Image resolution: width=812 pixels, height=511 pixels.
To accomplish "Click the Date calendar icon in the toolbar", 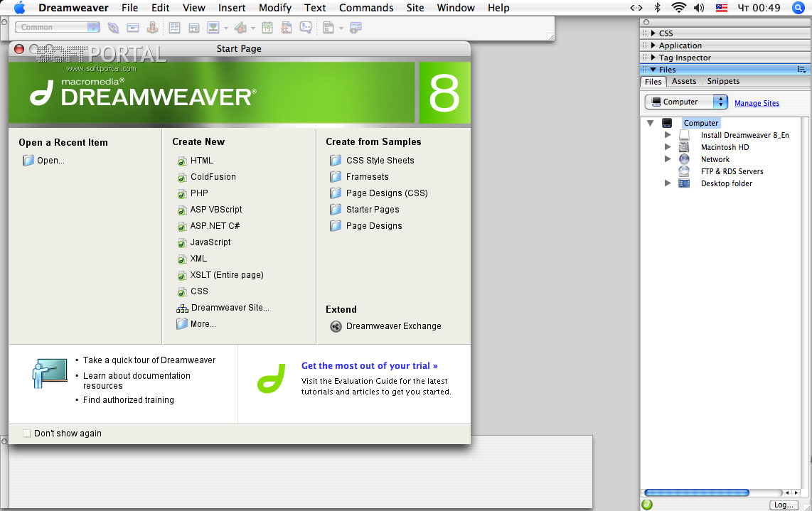I will point(267,28).
